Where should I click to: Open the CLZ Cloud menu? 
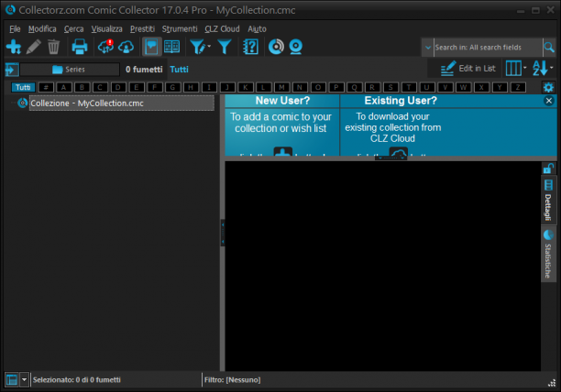pyautogui.click(x=222, y=29)
